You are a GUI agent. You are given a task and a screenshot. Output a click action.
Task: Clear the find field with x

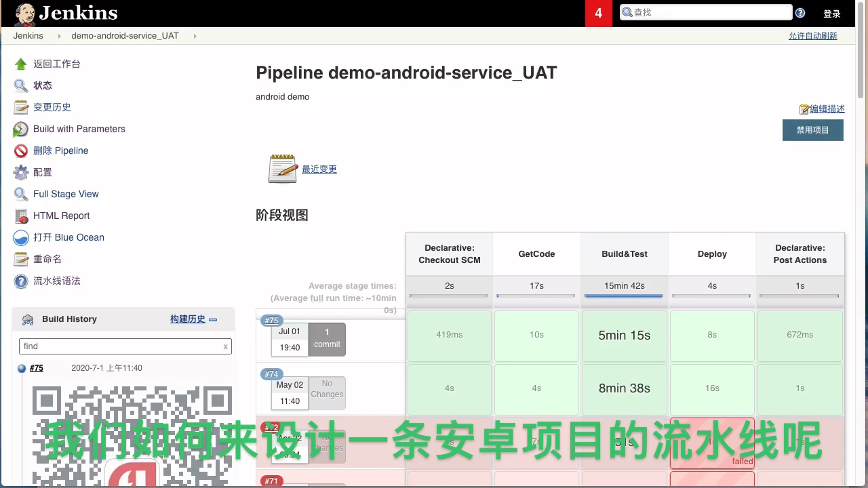(226, 346)
